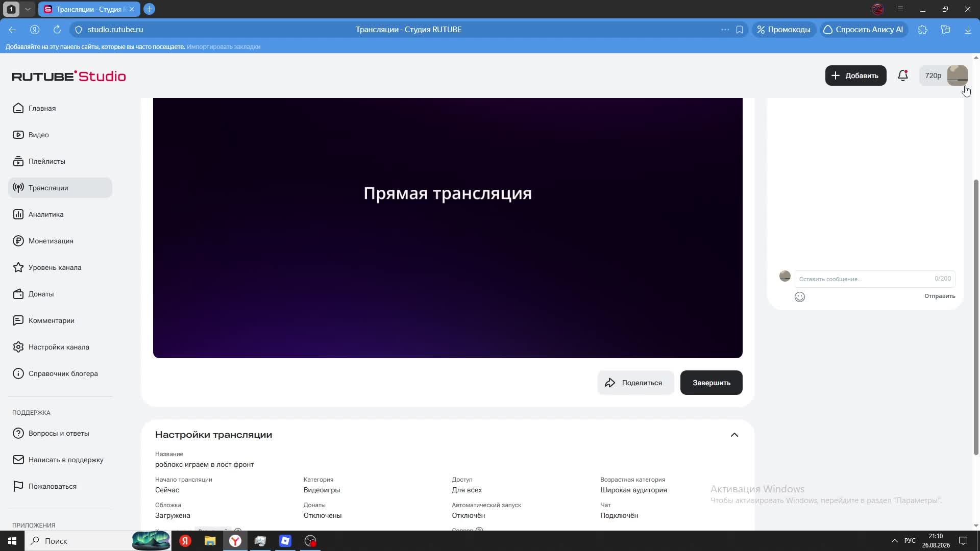Open Главная in the sidebar
The width and height of the screenshot is (980, 551).
[x=60, y=108]
